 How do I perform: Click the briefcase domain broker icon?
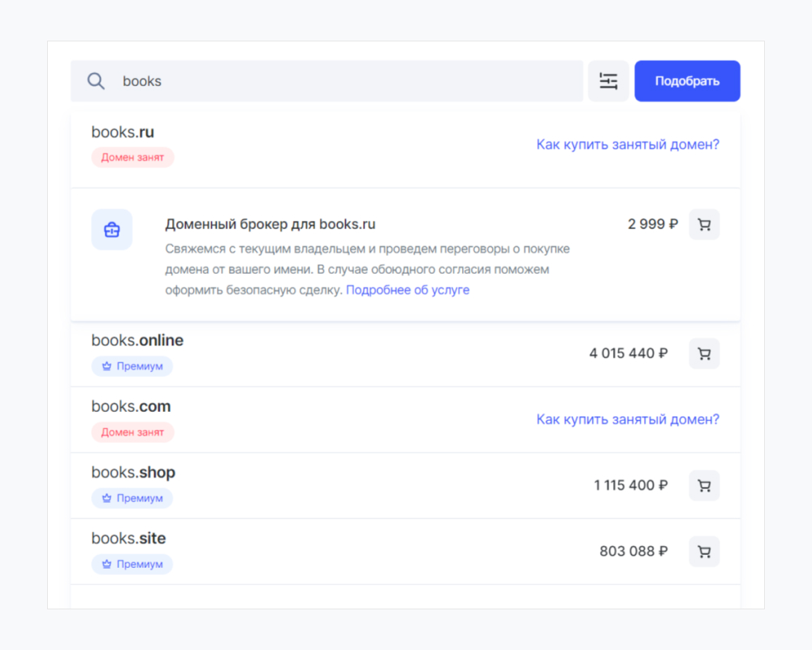point(112,230)
